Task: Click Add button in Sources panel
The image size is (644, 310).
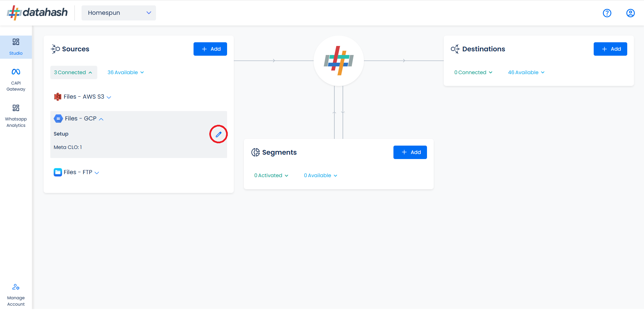Action: (x=210, y=49)
